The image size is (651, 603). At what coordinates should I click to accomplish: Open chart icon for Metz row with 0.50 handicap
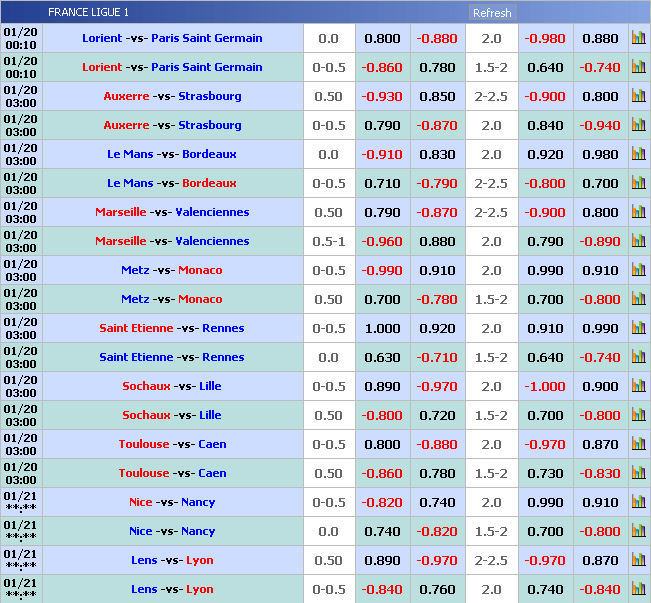[638, 300]
